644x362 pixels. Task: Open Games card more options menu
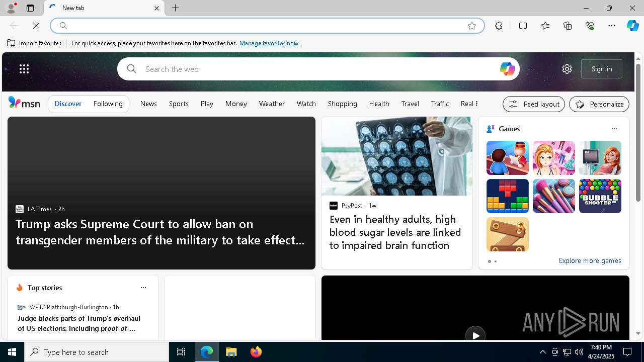pos(614,129)
